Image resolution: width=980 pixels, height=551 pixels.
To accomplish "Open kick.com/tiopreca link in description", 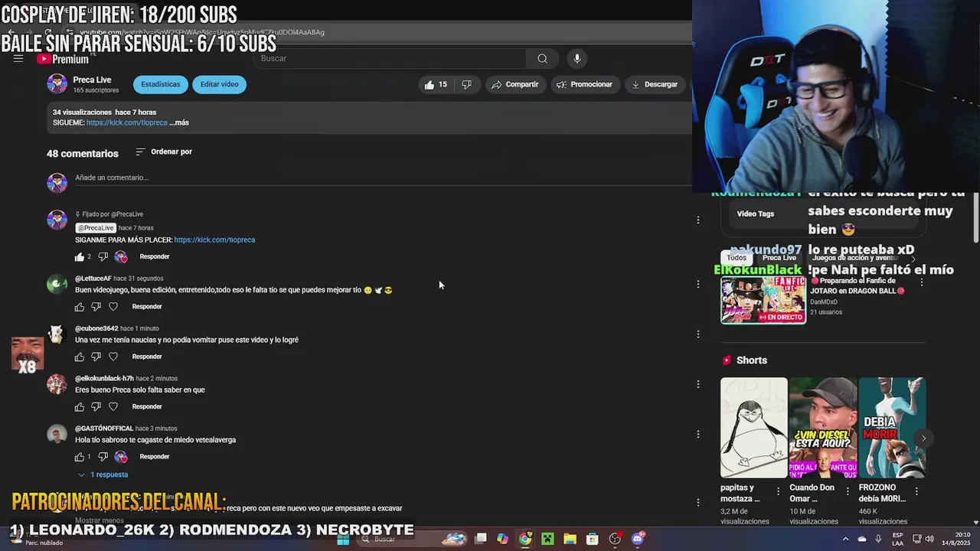I will [126, 122].
